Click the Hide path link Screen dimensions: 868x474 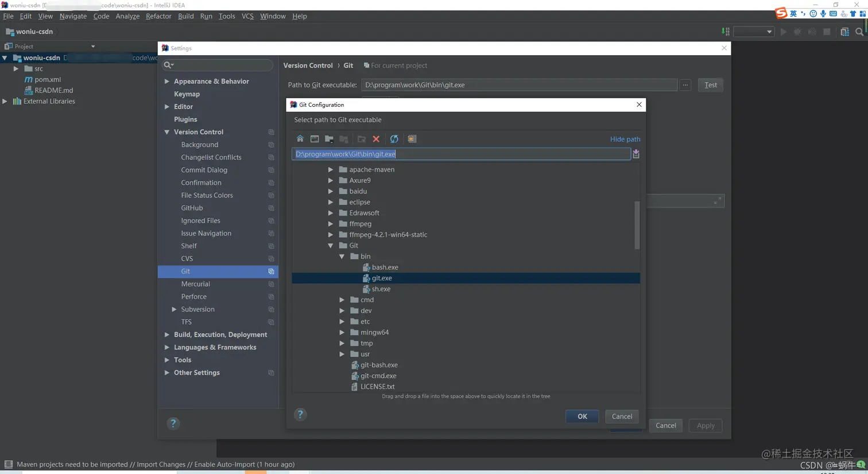(x=625, y=139)
